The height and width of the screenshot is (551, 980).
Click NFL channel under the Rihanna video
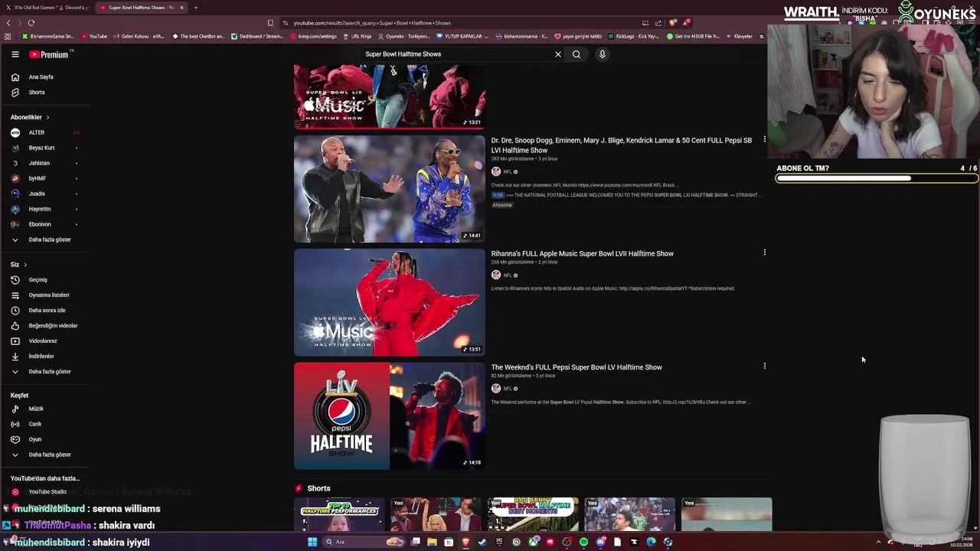click(507, 275)
